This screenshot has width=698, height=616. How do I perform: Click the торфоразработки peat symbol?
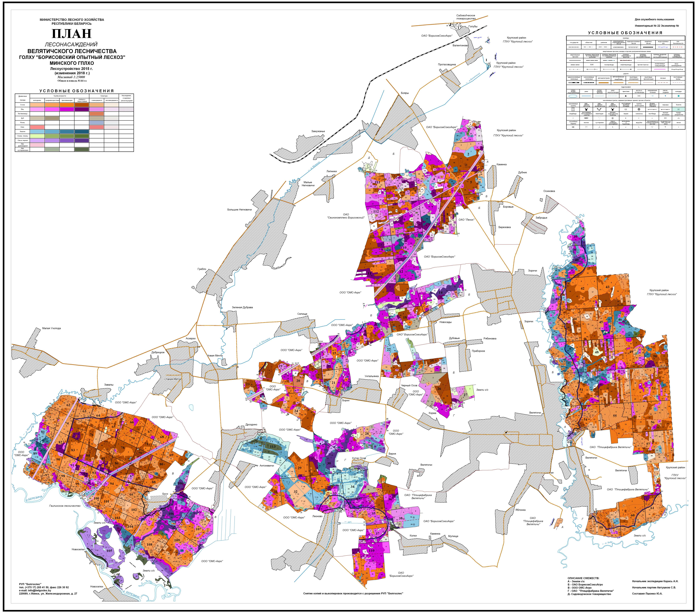(678, 118)
